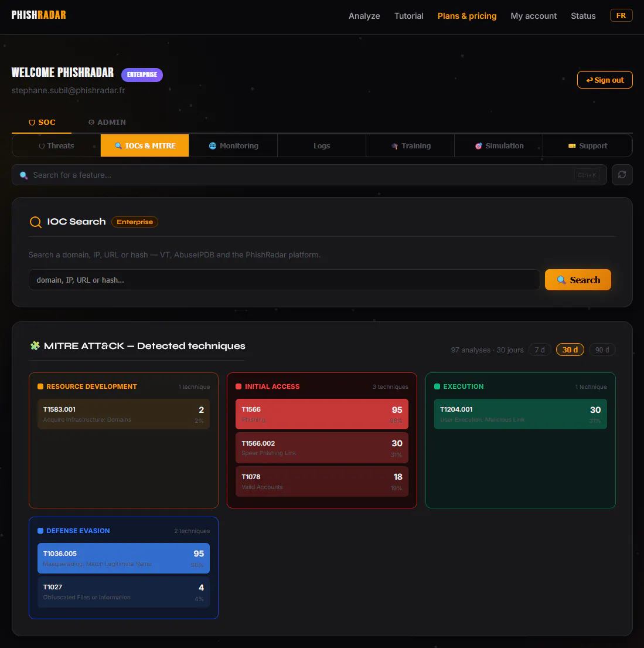
Task: Open My account
Action: click(533, 16)
